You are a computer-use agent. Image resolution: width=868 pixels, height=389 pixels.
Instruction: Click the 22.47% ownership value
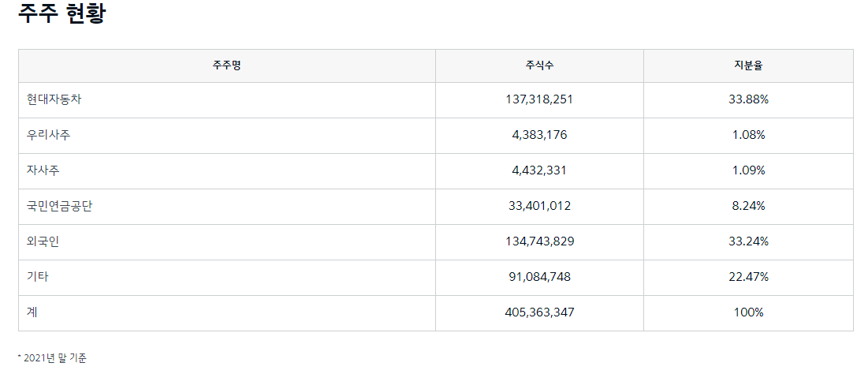[x=748, y=277]
